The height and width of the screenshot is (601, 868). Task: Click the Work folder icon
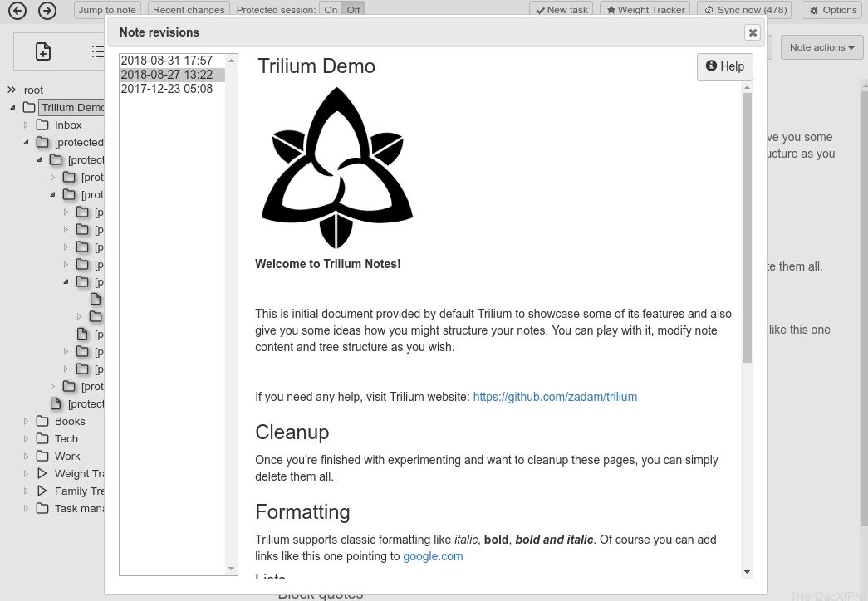click(42, 456)
